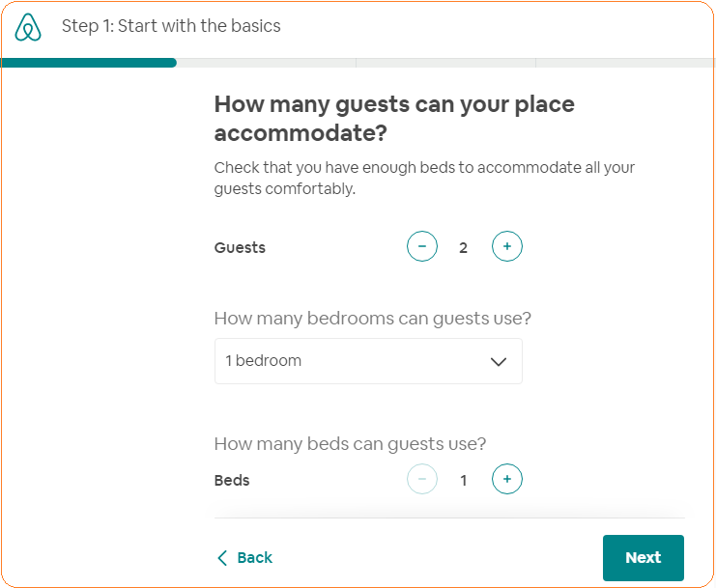Click the Airbnb logo
Image resolution: width=716 pixels, height=588 pixels.
[29, 27]
